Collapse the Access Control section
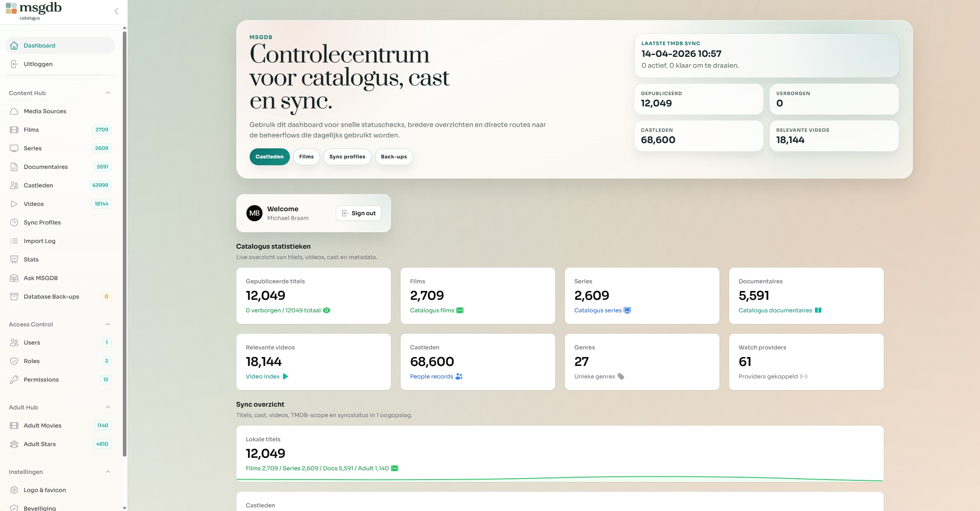 [x=108, y=324]
